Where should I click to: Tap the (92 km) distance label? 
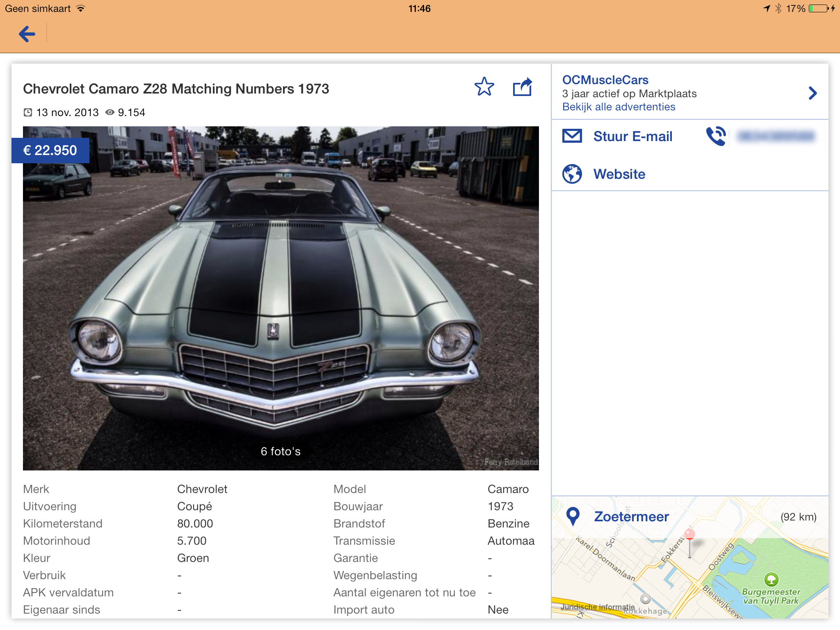tap(798, 517)
